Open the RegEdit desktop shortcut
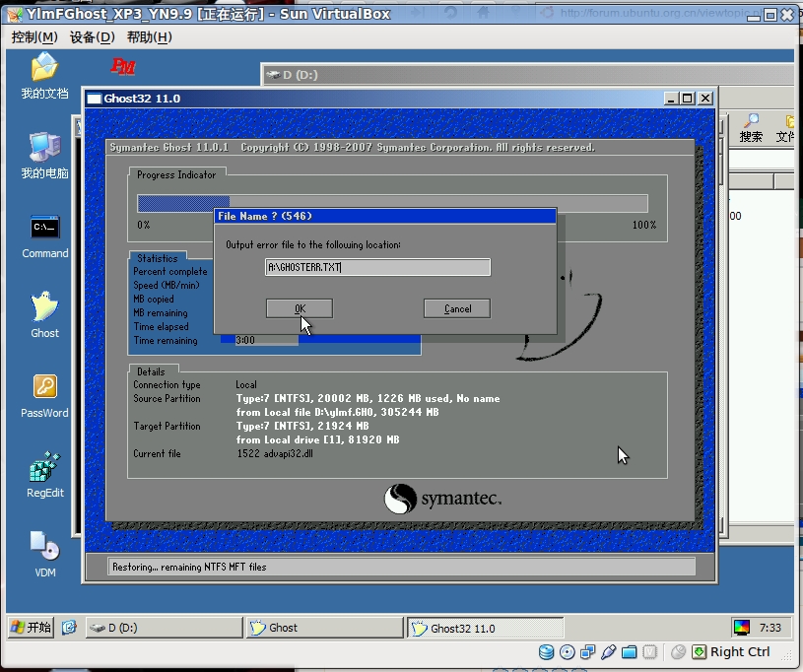This screenshot has width=803, height=672. click(45, 475)
